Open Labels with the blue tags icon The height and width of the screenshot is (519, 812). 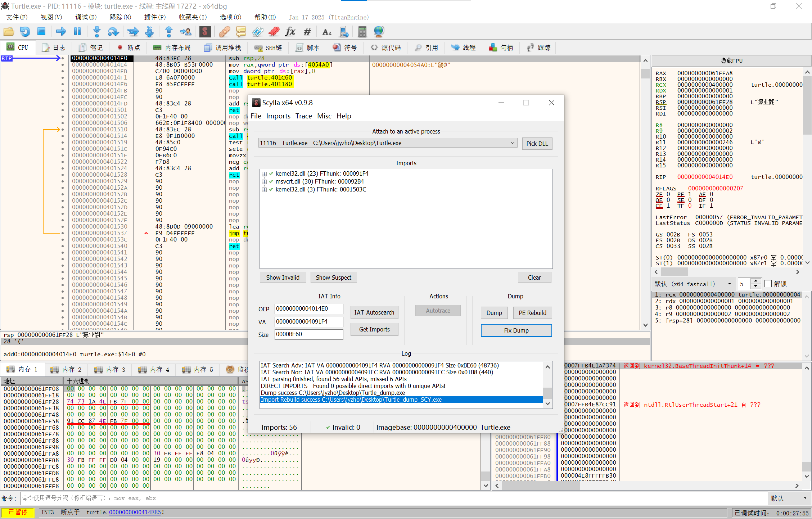[257, 32]
